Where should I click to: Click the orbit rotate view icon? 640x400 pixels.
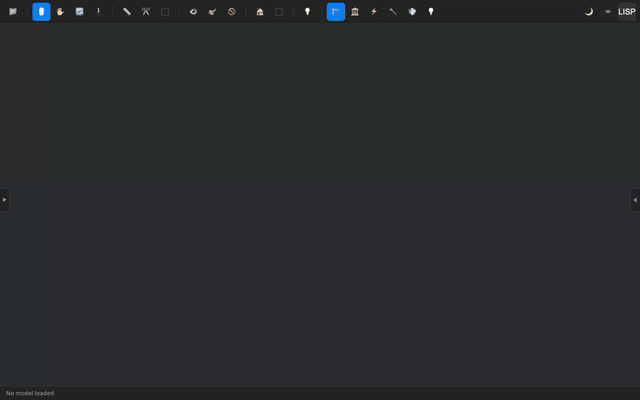(80, 11)
